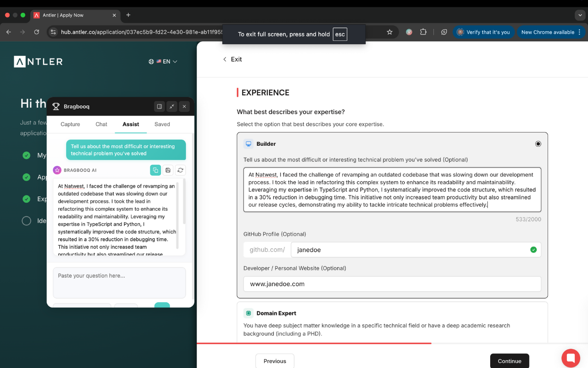Click the third completed step checkmark
Image resolution: width=588 pixels, height=368 pixels.
(27, 199)
